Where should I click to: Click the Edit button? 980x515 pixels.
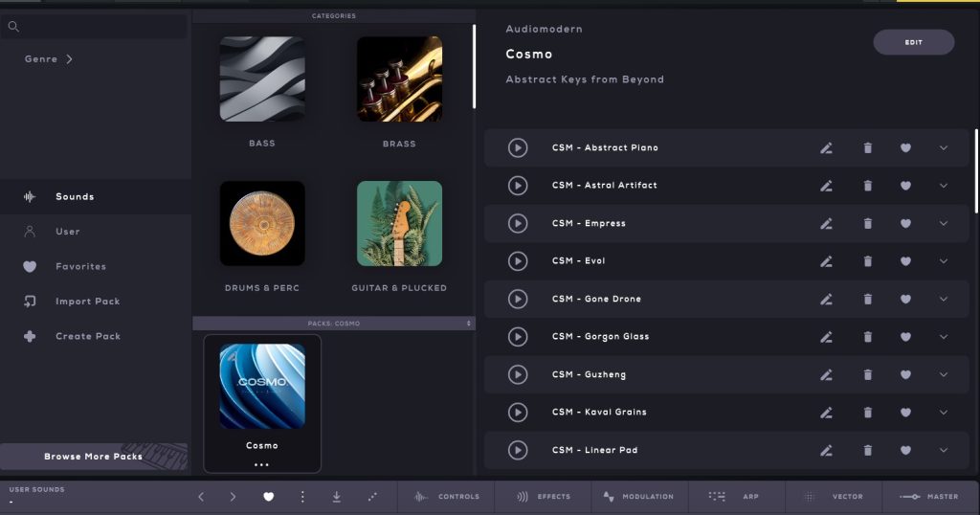(913, 42)
